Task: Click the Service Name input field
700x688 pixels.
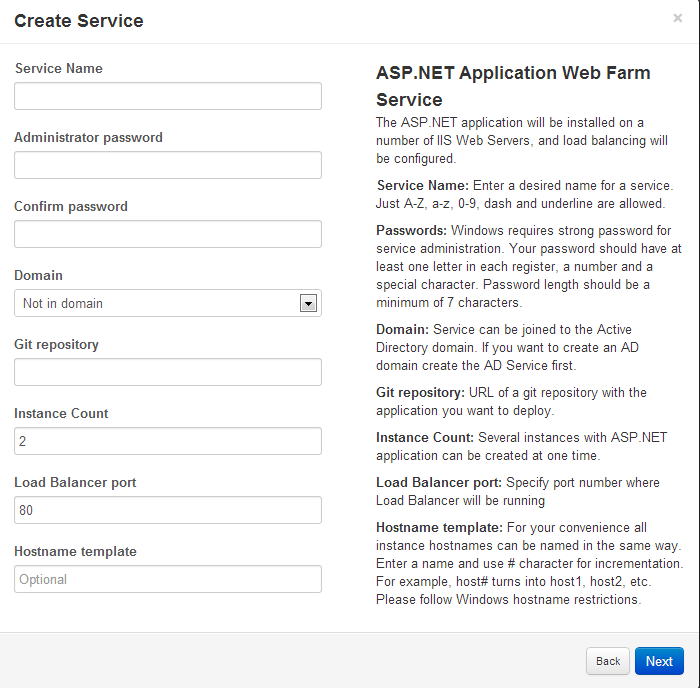Action: point(168,96)
